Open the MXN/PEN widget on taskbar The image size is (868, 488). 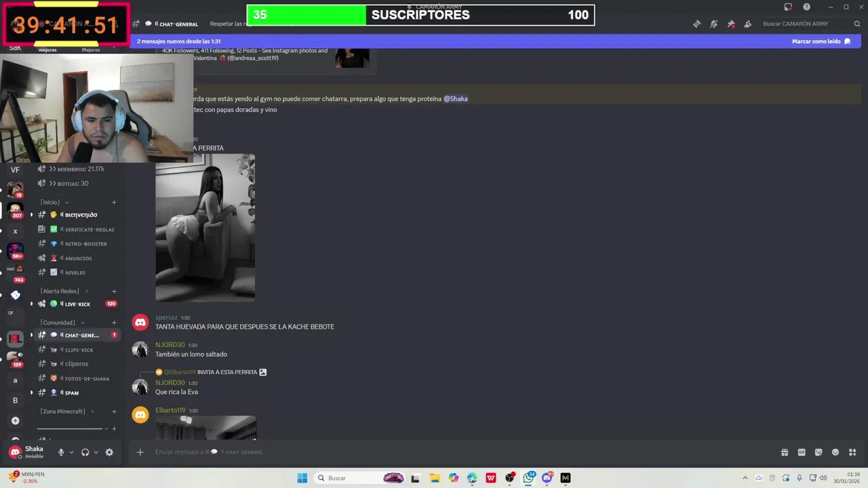[x=27, y=478]
